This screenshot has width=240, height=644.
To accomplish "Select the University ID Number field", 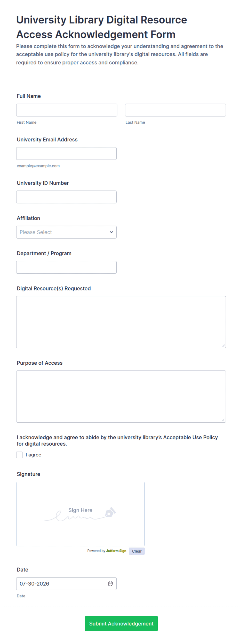I will (x=66, y=197).
